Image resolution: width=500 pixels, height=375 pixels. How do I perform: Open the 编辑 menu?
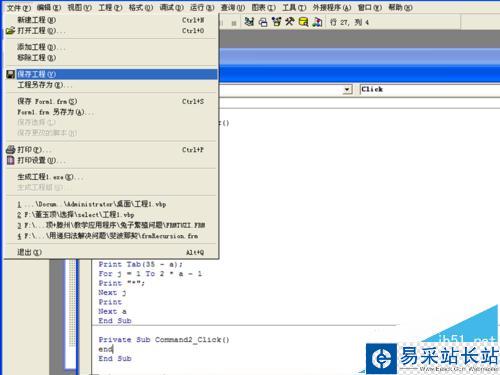tap(49, 7)
